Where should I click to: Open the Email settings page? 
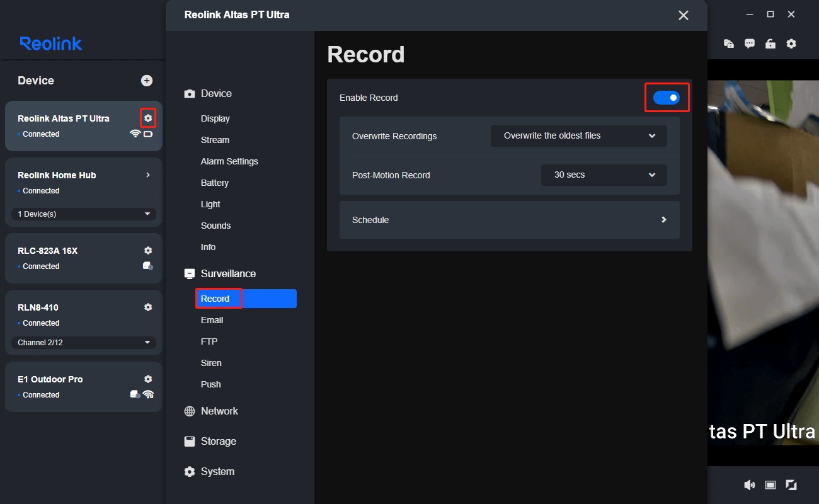(x=212, y=320)
